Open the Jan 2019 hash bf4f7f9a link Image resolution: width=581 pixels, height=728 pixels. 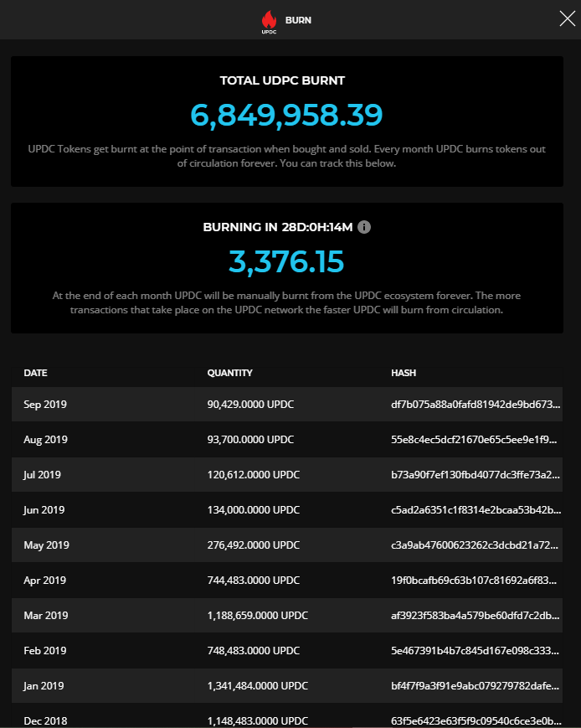click(x=476, y=686)
